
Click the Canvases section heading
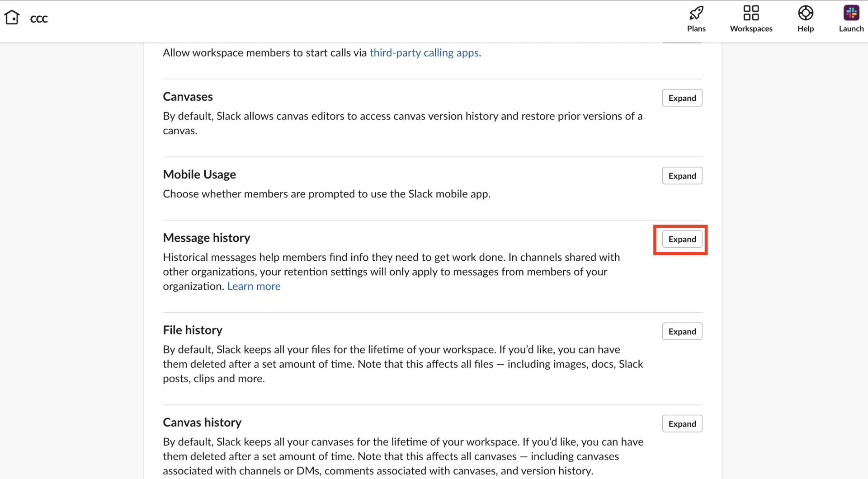[188, 97]
